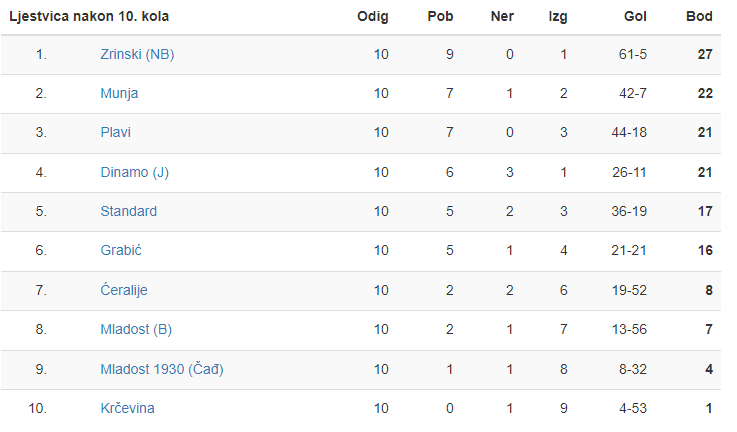Open the Zrinski (NB) team link
This screenshot has width=737, height=432.
pyautogui.click(x=137, y=54)
